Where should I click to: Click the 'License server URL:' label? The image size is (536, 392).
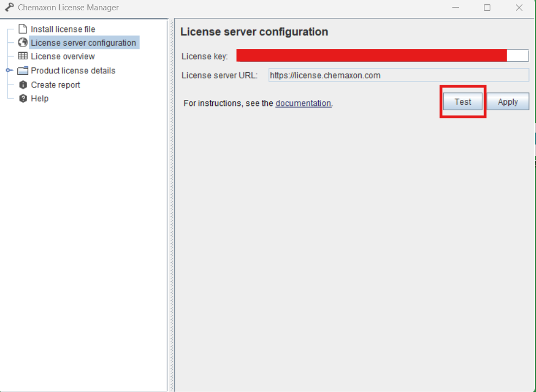pos(219,75)
